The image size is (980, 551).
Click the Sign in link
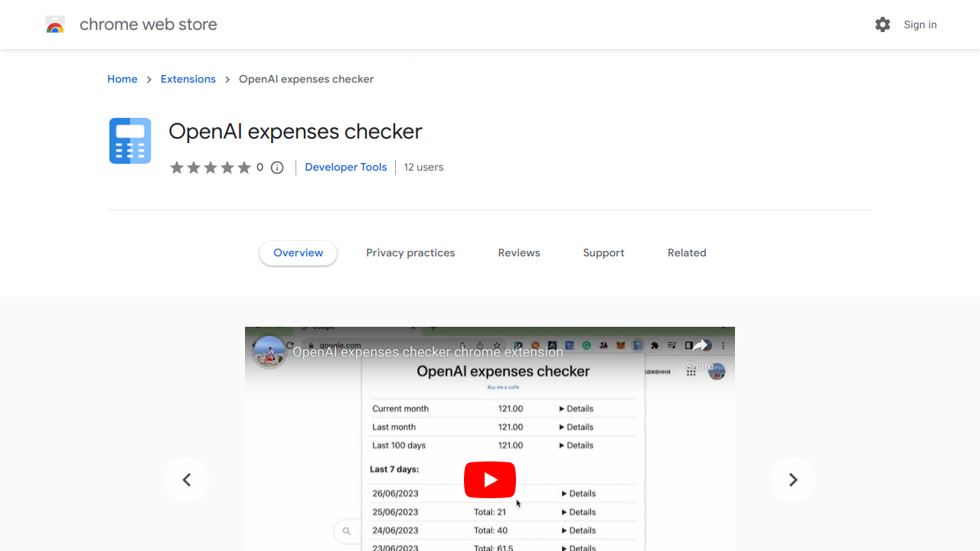tap(920, 24)
